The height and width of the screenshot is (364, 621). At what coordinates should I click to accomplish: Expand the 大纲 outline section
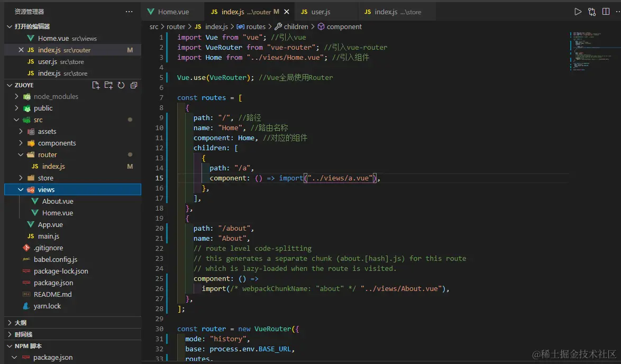click(20, 323)
